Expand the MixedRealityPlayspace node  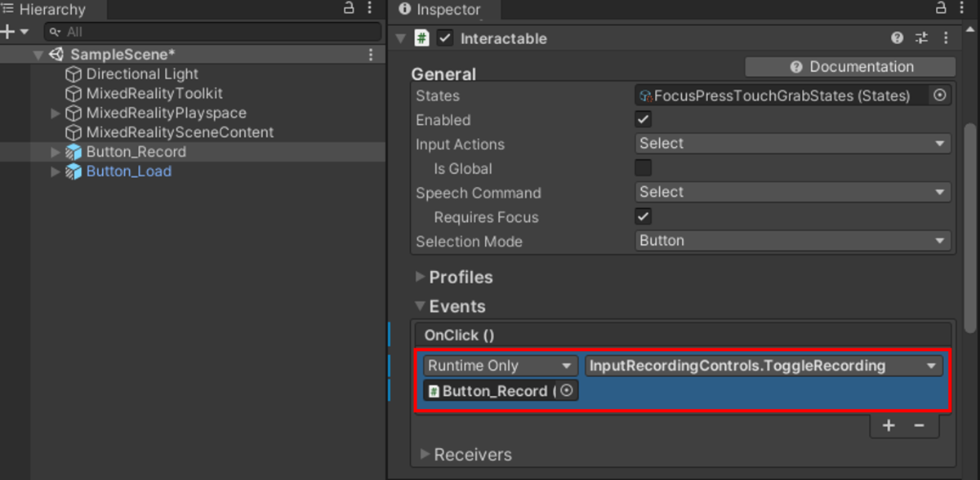point(56,113)
